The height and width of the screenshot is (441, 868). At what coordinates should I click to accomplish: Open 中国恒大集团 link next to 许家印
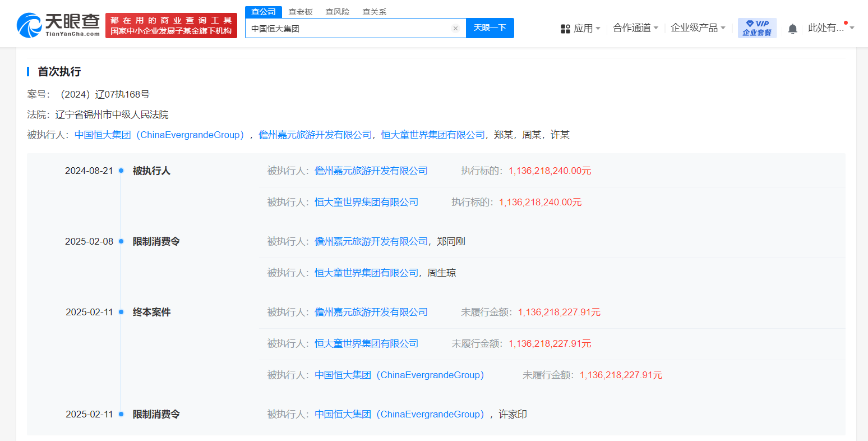[399, 414]
